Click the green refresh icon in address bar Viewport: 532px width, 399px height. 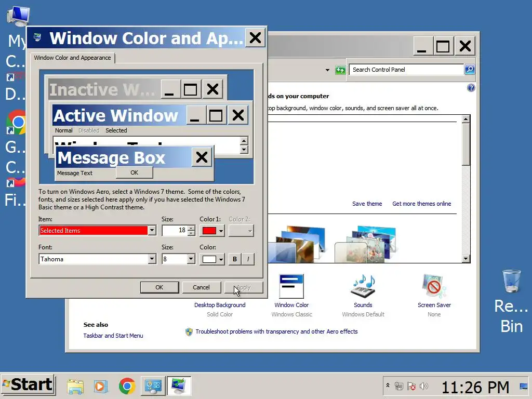340,70
